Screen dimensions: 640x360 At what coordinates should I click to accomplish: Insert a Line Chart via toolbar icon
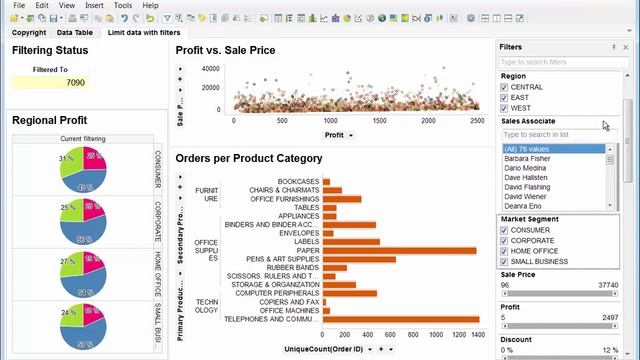[324, 18]
